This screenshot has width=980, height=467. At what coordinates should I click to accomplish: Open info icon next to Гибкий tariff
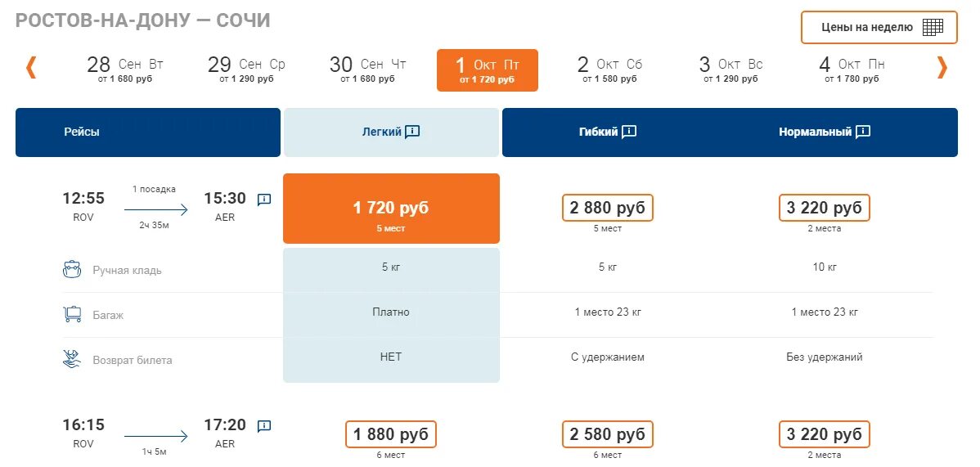[629, 132]
